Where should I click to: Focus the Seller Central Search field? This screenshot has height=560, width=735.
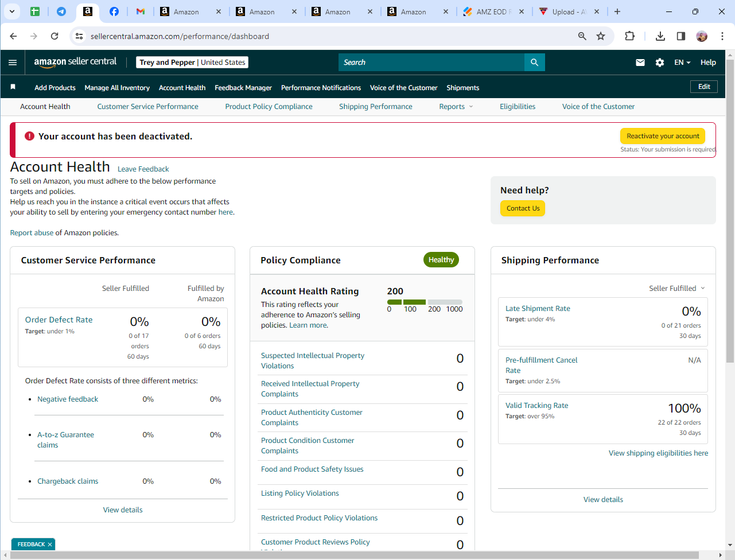pos(431,63)
